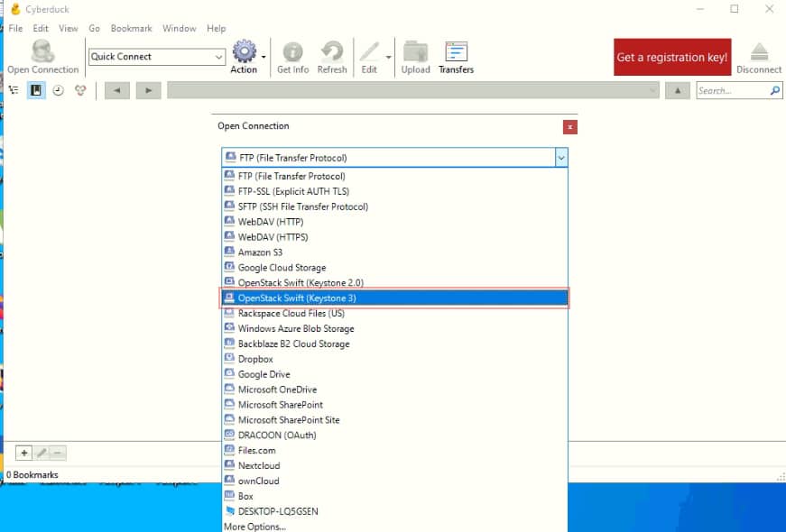The height and width of the screenshot is (532, 786).
Task: Click the Disconnect eject icon
Action: pos(759,52)
